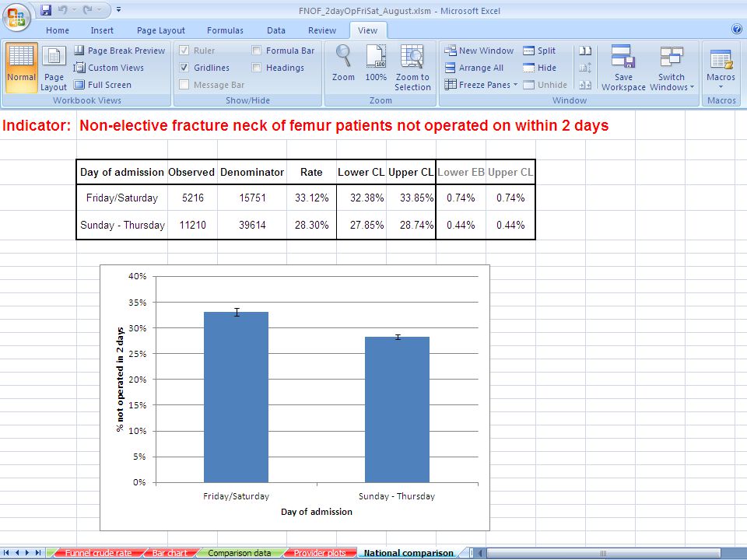Click Zoom to Selection
The image size is (747, 560).
click(412, 68)
